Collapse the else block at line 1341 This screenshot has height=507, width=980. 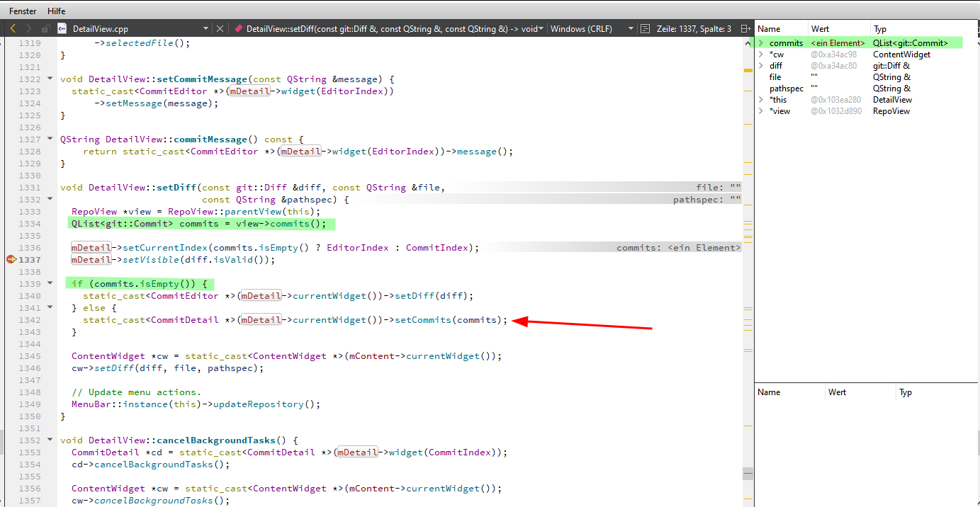click(50, 307)
